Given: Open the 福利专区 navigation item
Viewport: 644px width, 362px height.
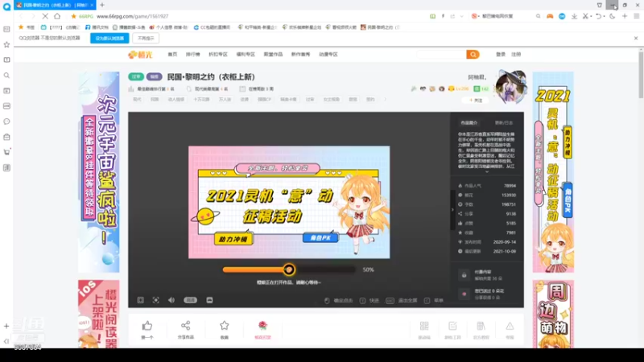Looking at the screenshot, I should coord(246,54).
